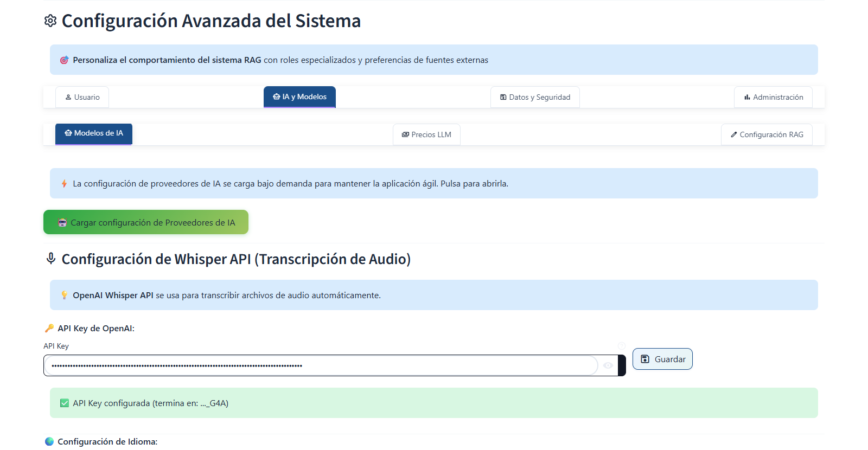
Task: Click the microphone icon by Whisper heading
Action: pyautogui.click(x=51, y=259)
